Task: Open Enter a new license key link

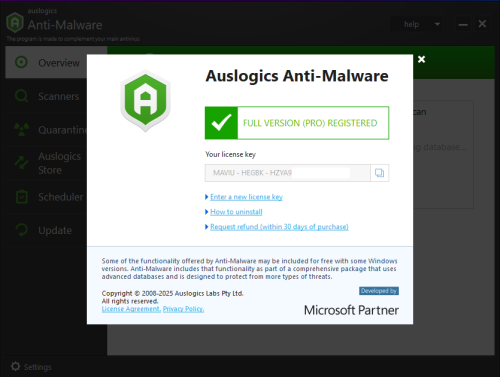Action: [x=246, y=197]
